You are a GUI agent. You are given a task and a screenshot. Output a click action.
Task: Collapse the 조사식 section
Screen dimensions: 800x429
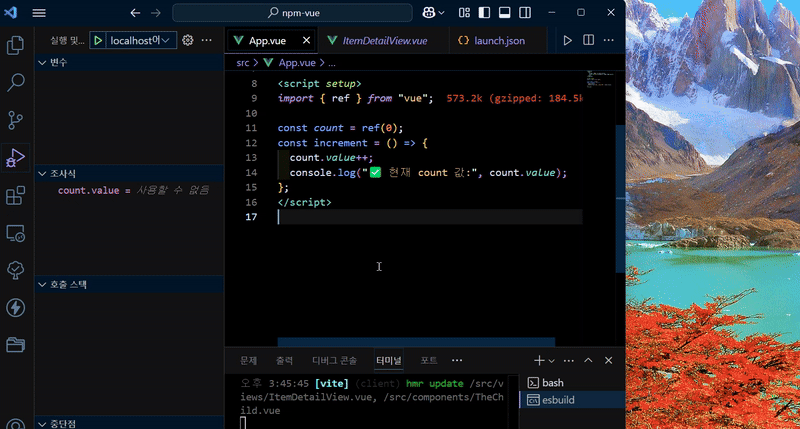point(129,174)
